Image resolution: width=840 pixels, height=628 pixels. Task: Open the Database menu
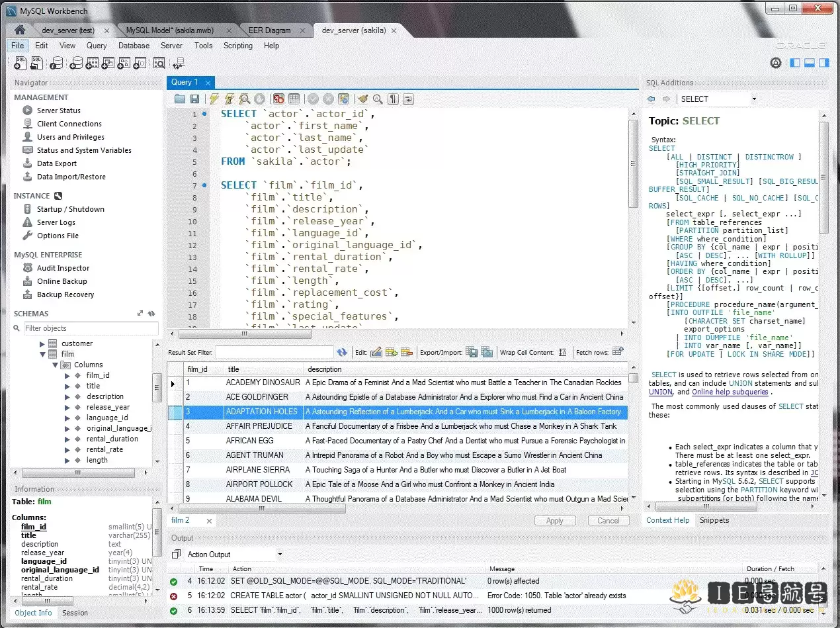point(134,46)
